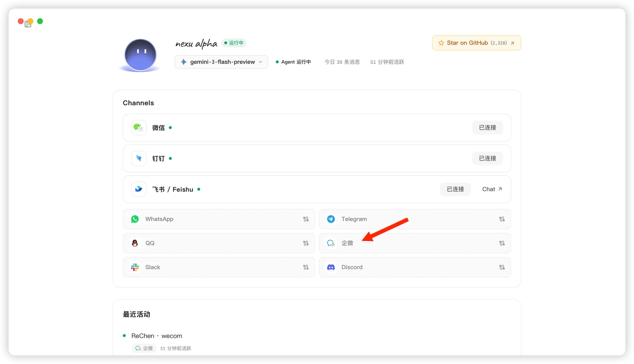Click the 已连接 button for 微信
The height and width of the screenshot is (364, 634).
[x=487, y=128]
